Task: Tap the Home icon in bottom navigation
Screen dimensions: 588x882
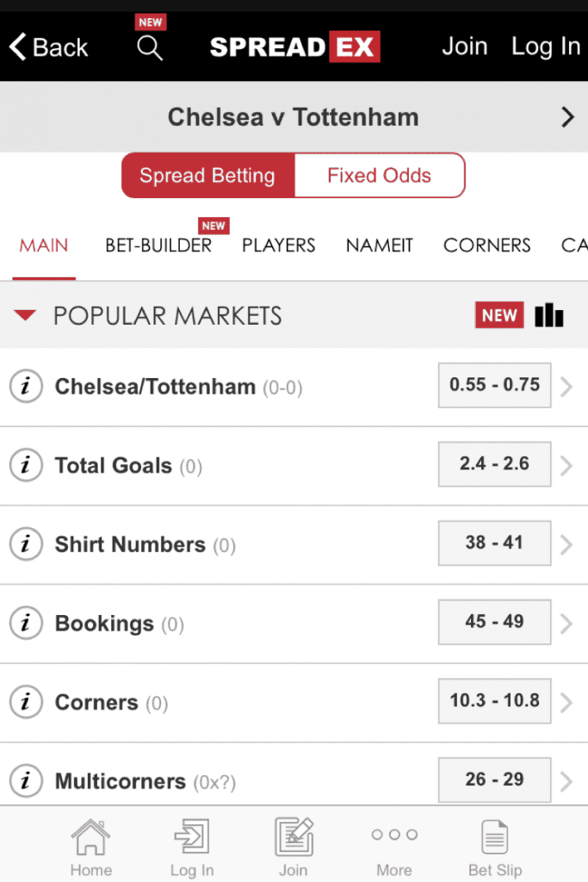Action: [x=90, y=835]
